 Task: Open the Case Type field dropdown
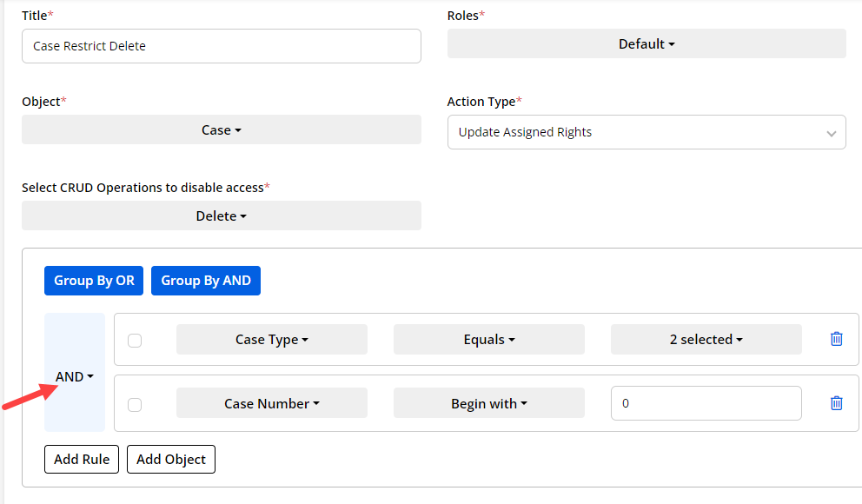[x=271, y=340]
